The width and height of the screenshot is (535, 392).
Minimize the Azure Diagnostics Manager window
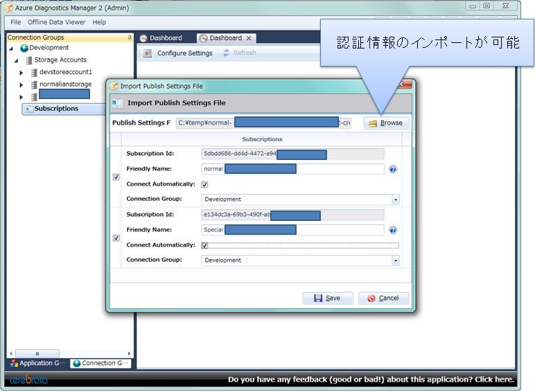[x=473, y=6]
